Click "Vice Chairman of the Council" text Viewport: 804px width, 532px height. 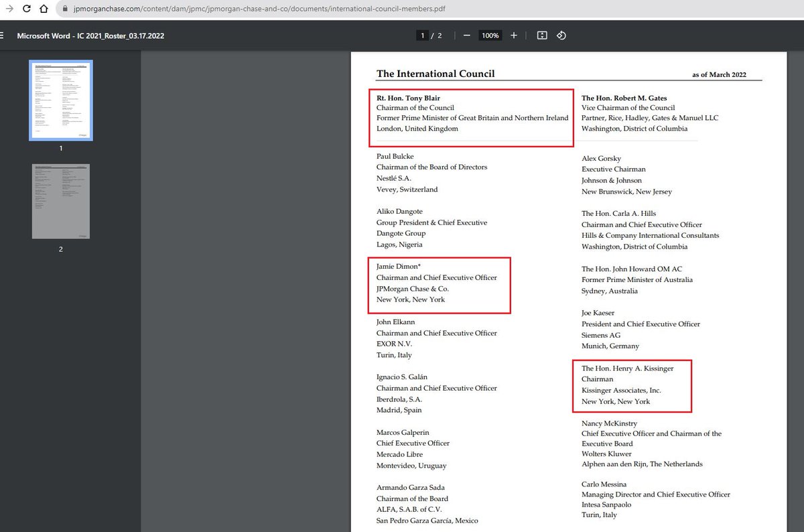(628, 108)
